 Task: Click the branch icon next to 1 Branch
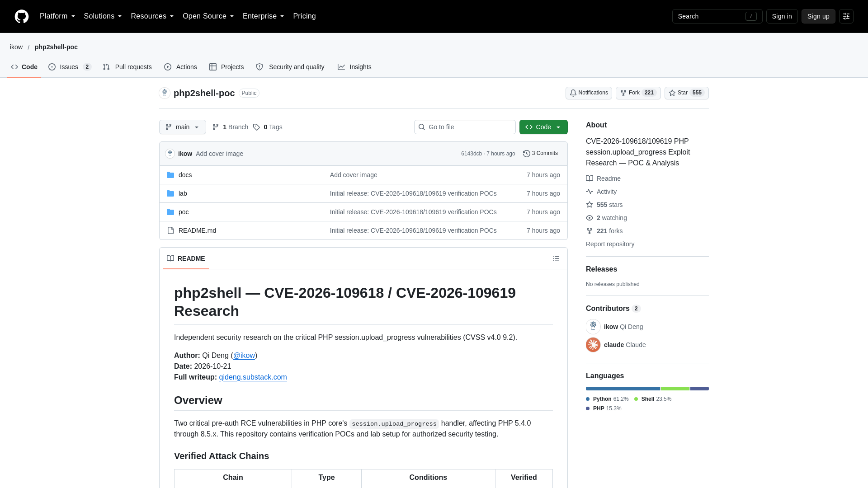pos(216,127)
